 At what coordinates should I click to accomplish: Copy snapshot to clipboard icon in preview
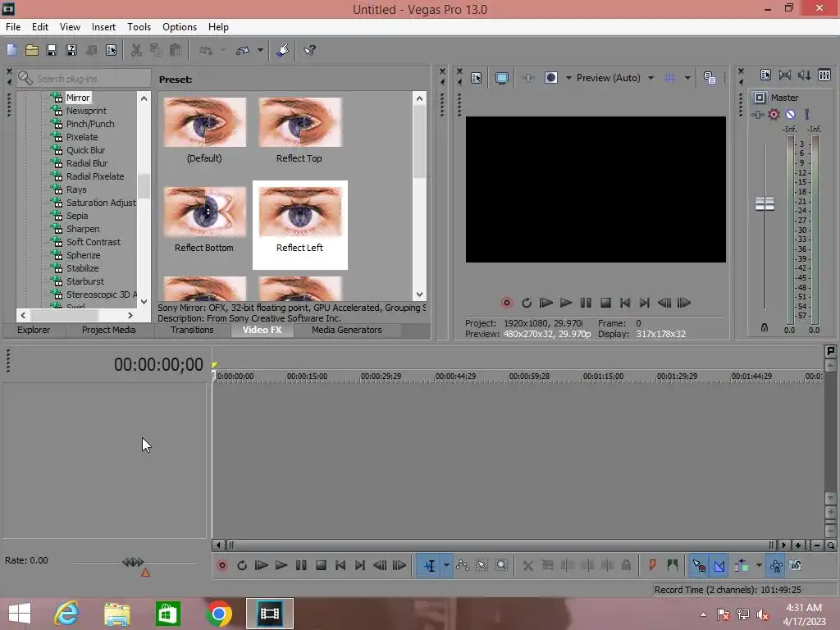click(710, 78)
